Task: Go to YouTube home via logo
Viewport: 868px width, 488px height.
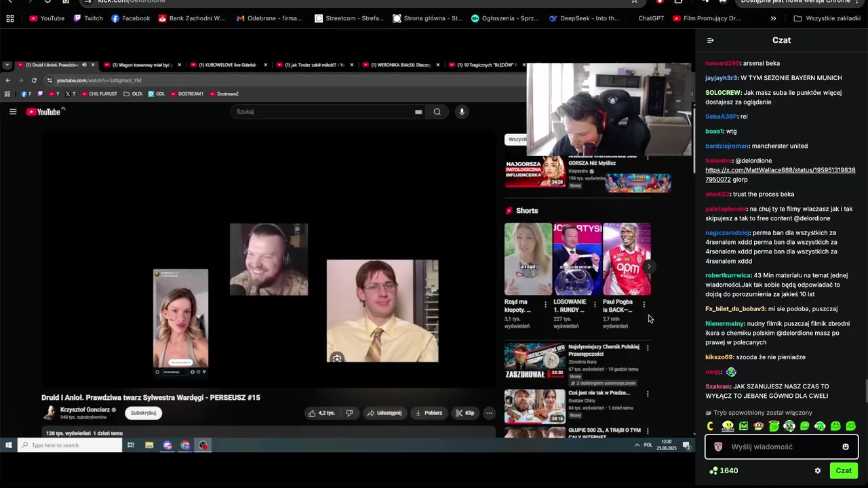Action: click(44, 112)
